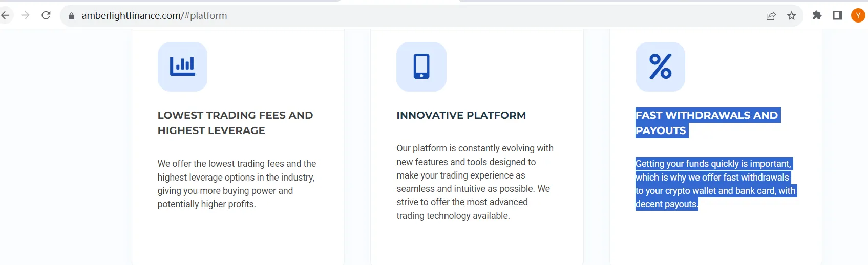Click the padlock site info icon
The width and height of the screenshot is (868, 265).
[x=71, y=16]
